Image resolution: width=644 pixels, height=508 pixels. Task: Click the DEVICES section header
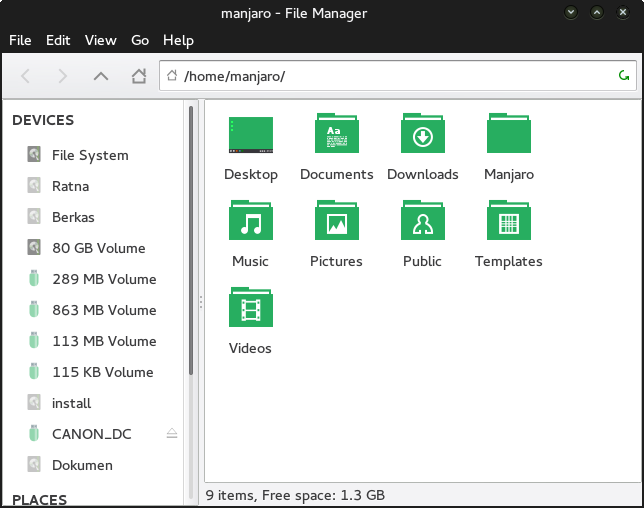point(43,120)
